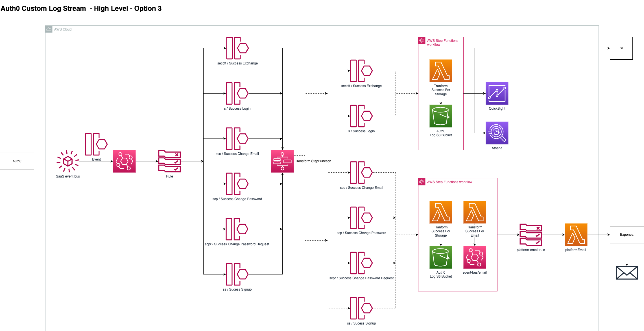
Task: Click the platformEmail Lambda icon
Action: click(576, 235)
